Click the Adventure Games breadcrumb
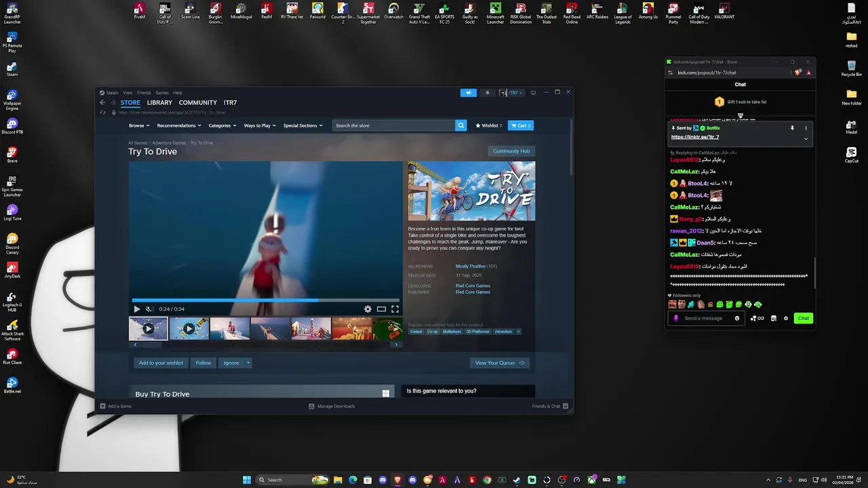Screen dimensions: 868x488 169,143
